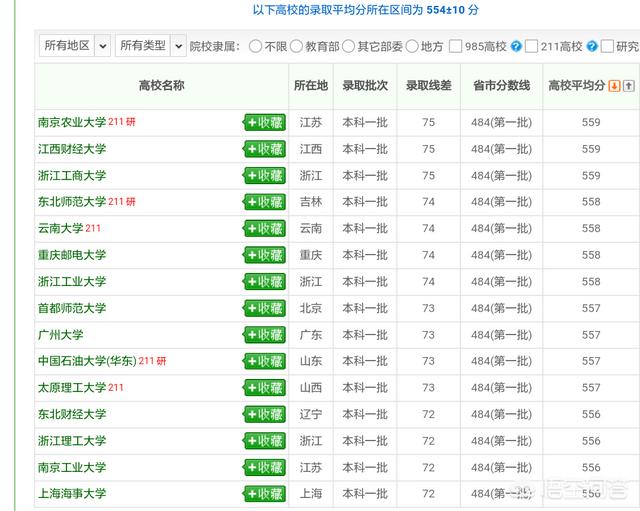Image resolution: width=640 pixels, height=511 pixels.
Task: Click the descending sort arrow for 高校平均分
Action: coord(614,86)
